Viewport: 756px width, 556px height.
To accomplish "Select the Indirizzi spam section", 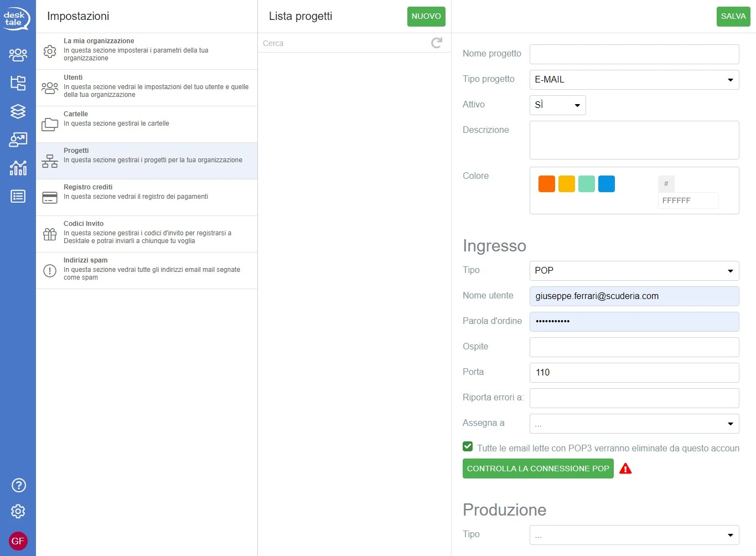I will pyautogui.click(x=147, y=271).
